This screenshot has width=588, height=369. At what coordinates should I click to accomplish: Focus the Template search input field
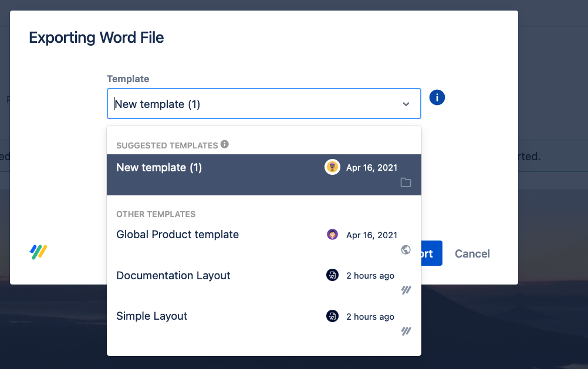[252, 104]
